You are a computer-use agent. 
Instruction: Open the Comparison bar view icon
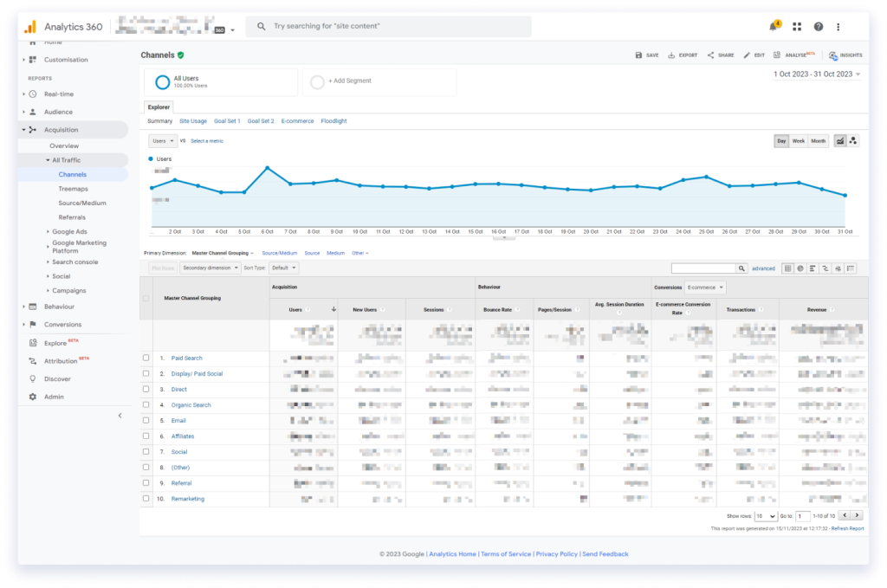point(825,268)
